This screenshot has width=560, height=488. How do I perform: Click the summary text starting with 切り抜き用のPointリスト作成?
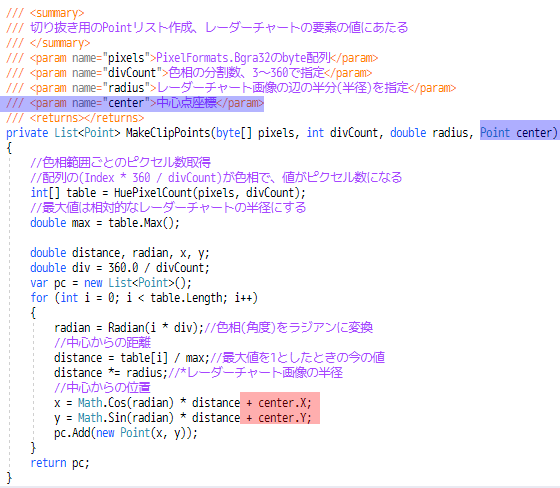219,28
